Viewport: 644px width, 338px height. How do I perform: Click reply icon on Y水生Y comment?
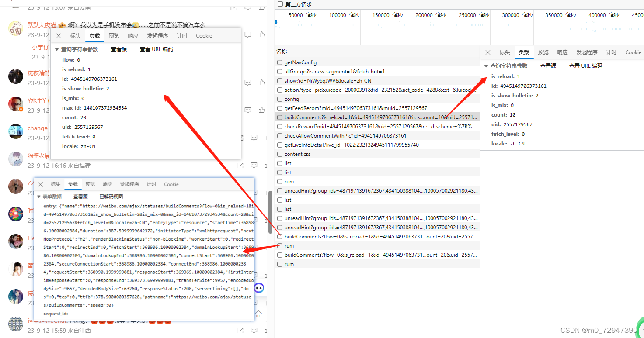pos(248,110)
